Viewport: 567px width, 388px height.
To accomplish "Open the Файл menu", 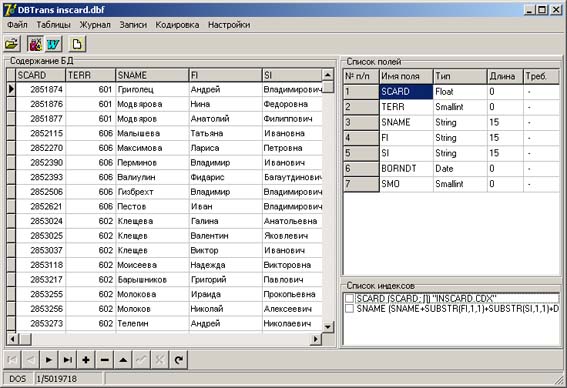I will (17, 25).
